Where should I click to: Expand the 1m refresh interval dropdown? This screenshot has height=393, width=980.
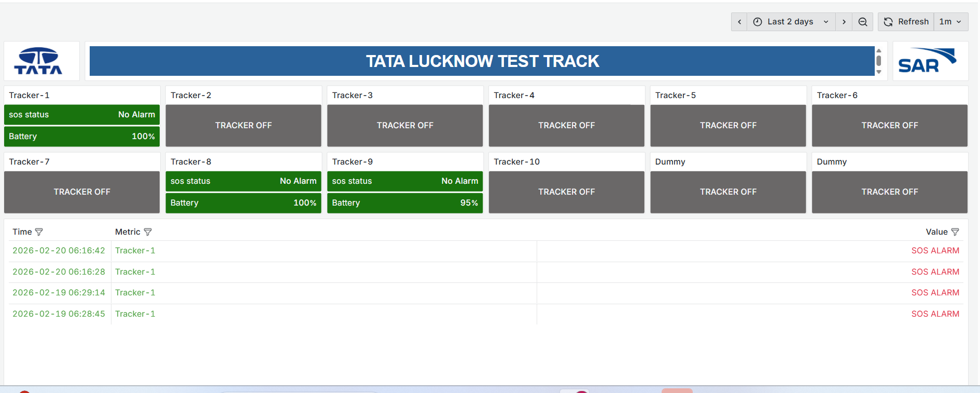tap(950, 22)
